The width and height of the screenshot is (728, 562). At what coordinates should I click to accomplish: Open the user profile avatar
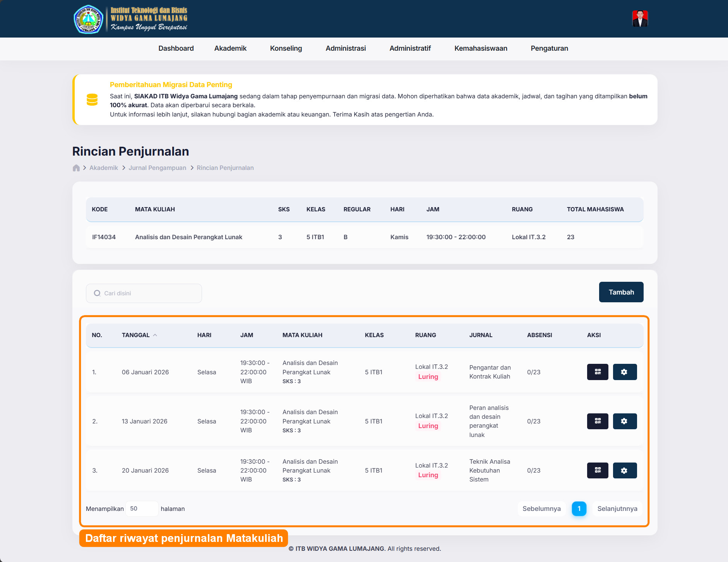[x=640, y=19]
